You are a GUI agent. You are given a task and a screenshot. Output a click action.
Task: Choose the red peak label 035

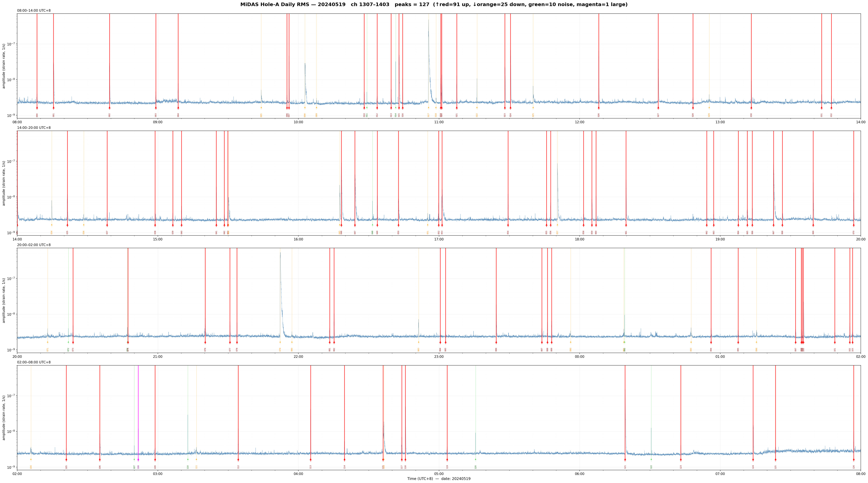coord(67,232)
